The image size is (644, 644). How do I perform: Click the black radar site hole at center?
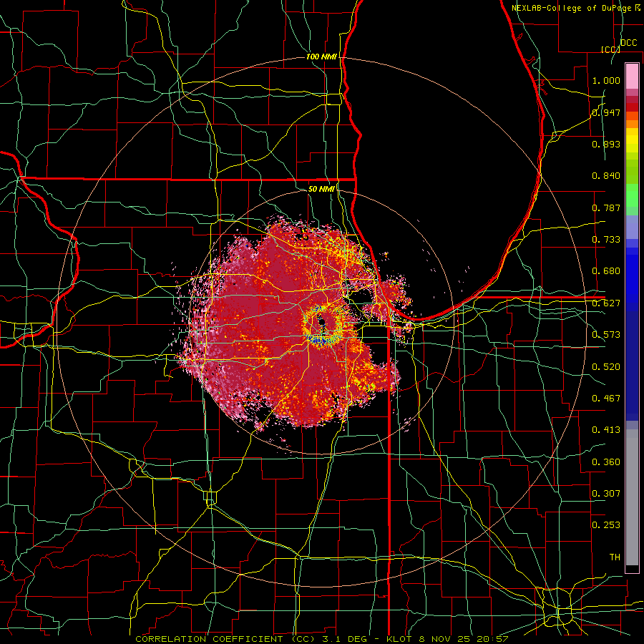pyautogui.click(x=321, y=321)
